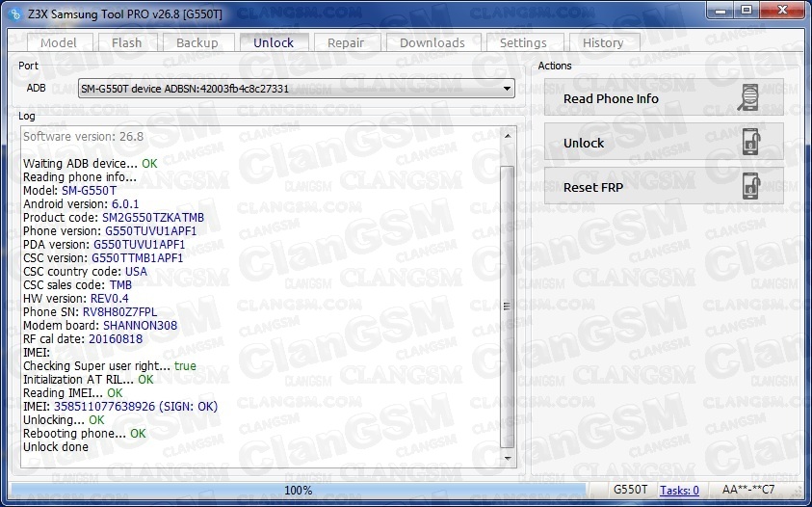
Task: Go to the Repair tab
Action: 346,43
